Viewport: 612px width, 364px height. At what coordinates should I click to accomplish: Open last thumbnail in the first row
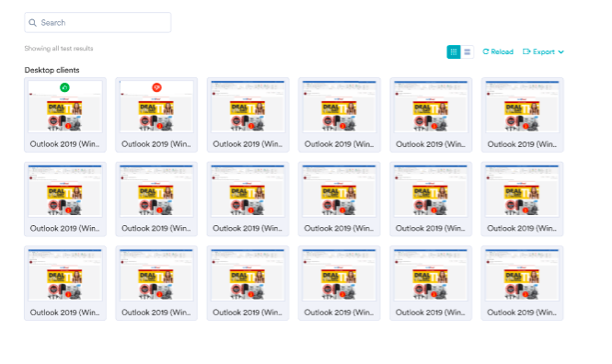click(x=522, y=107)
